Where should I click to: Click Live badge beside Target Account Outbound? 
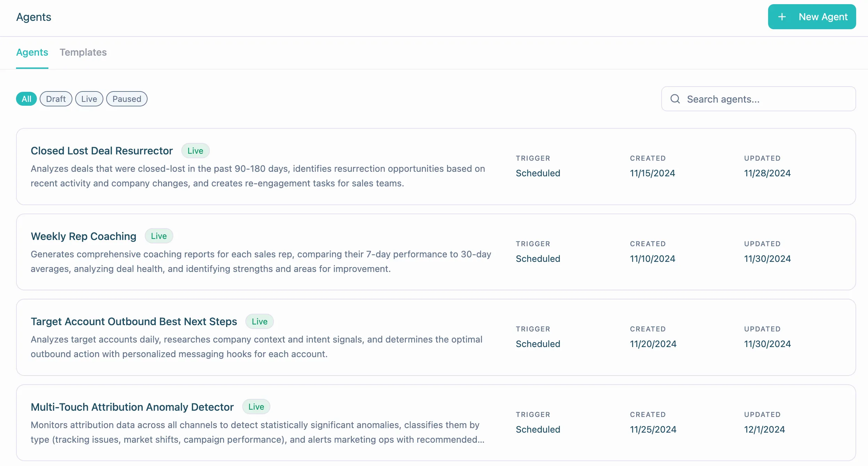point(260,322)
